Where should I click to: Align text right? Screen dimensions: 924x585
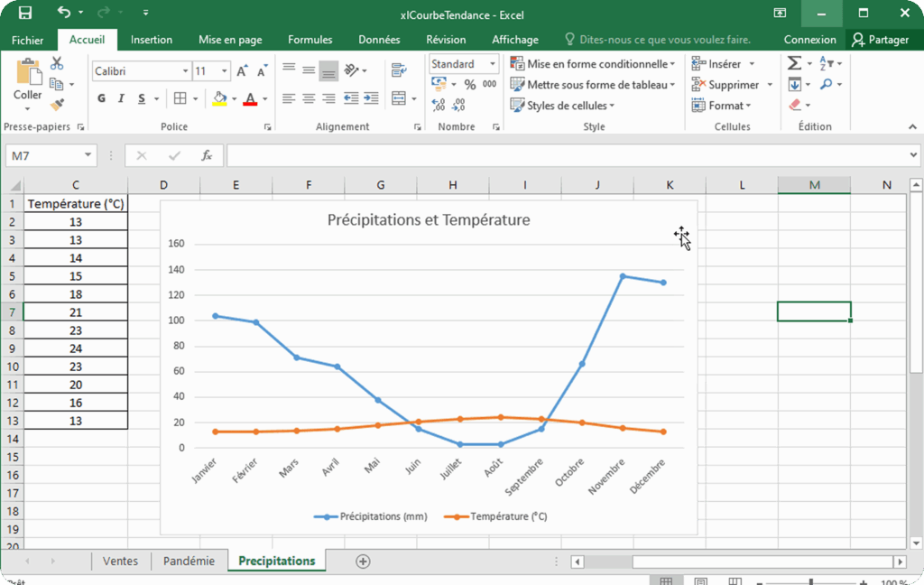(x=328, y=98)
